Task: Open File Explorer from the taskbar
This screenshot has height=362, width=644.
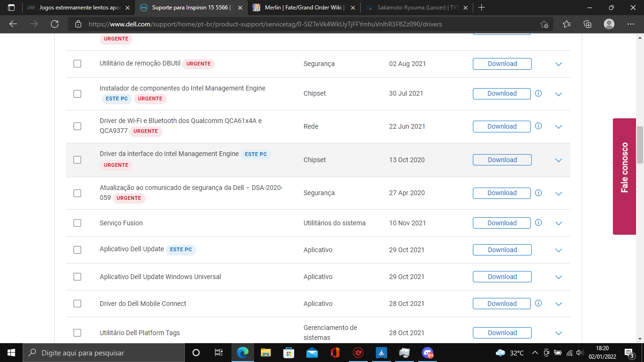Action: coord(266,353)
